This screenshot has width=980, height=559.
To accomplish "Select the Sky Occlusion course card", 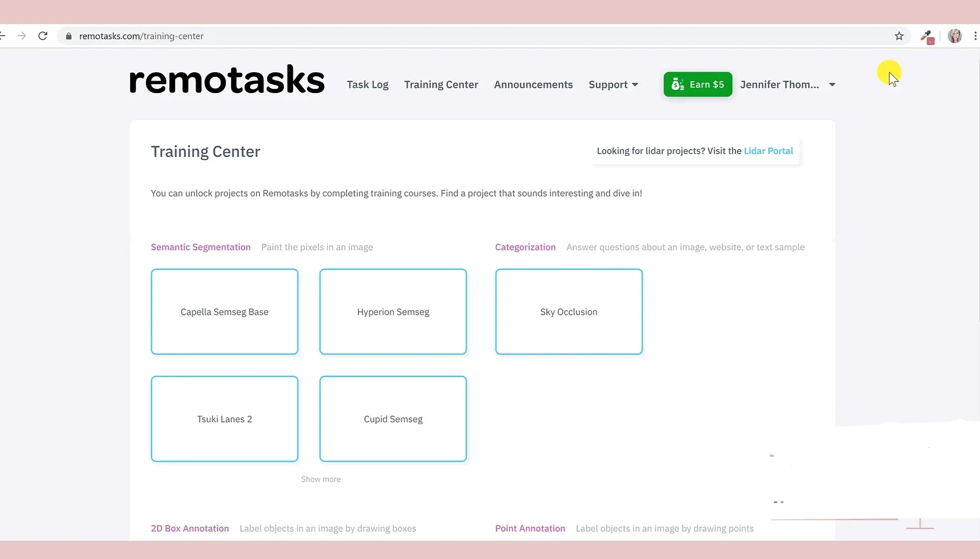I will pyautogui.click(x=569, y=312).
